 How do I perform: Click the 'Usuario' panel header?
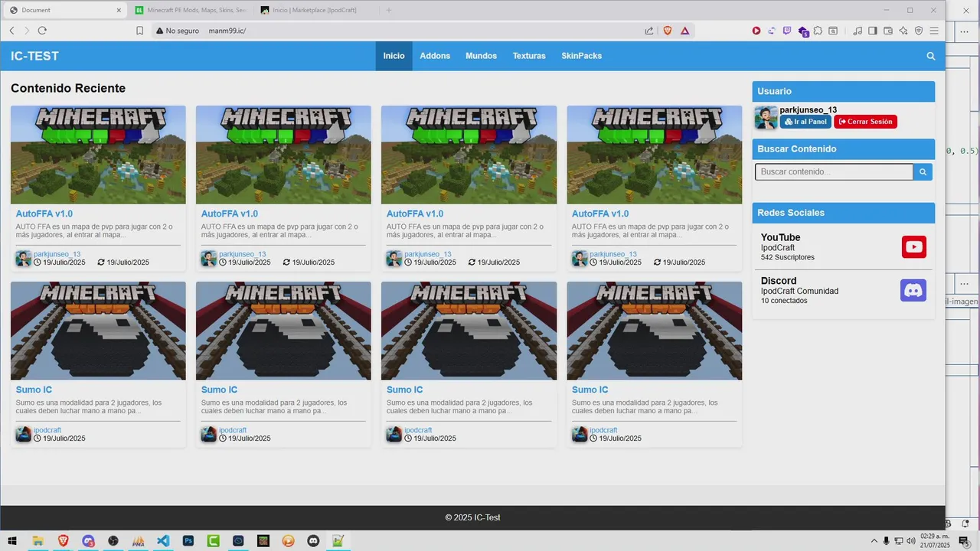[x=843, y=91]
